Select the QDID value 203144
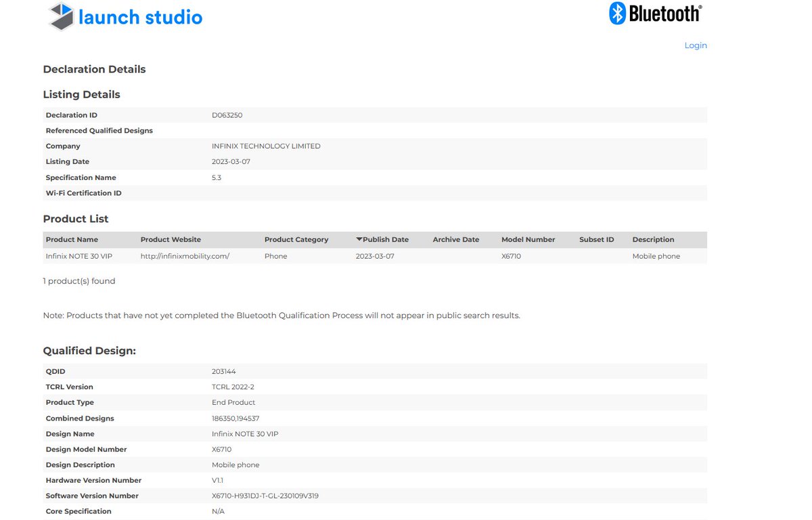The height and width of the screenshot is (520, 812). (x=225, y=371)
